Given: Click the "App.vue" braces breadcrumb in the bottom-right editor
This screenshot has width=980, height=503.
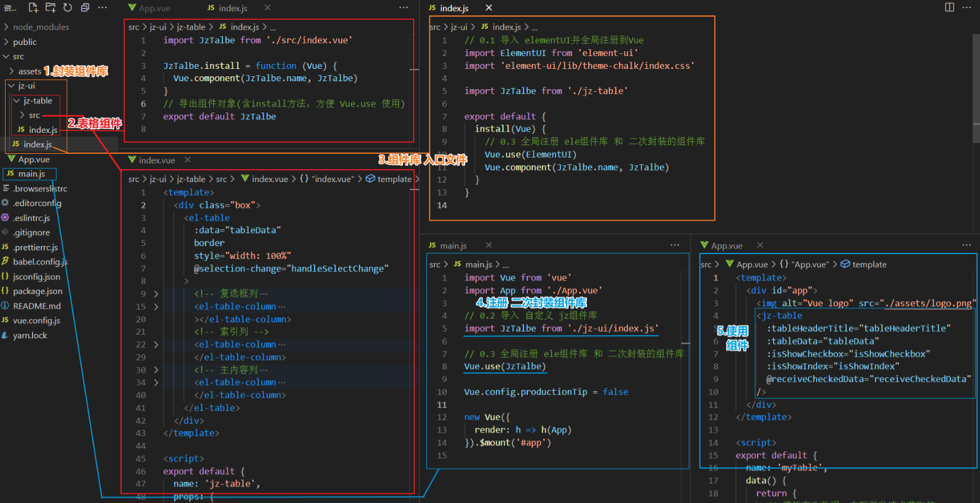Looking at the screenshot, I should point(804,264).
